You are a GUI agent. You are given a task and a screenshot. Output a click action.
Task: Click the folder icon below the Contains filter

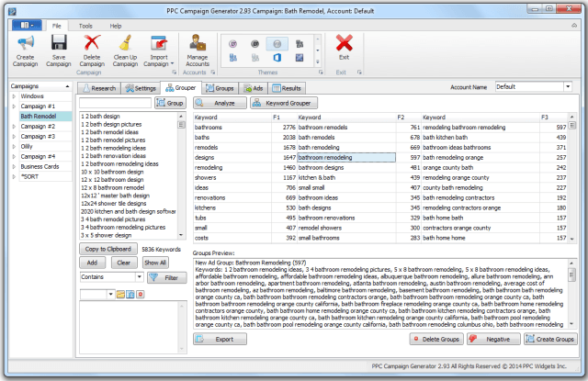(121, 294)
